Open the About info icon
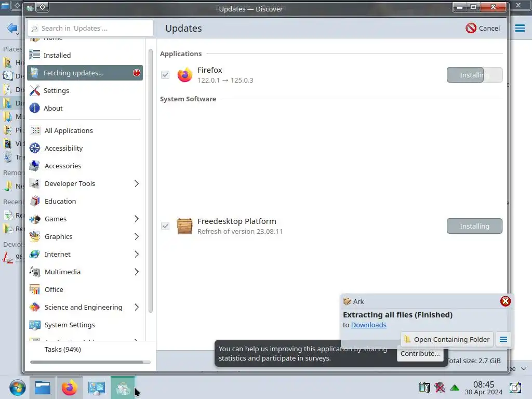This screenshot has height=399, width=532. 35,108
